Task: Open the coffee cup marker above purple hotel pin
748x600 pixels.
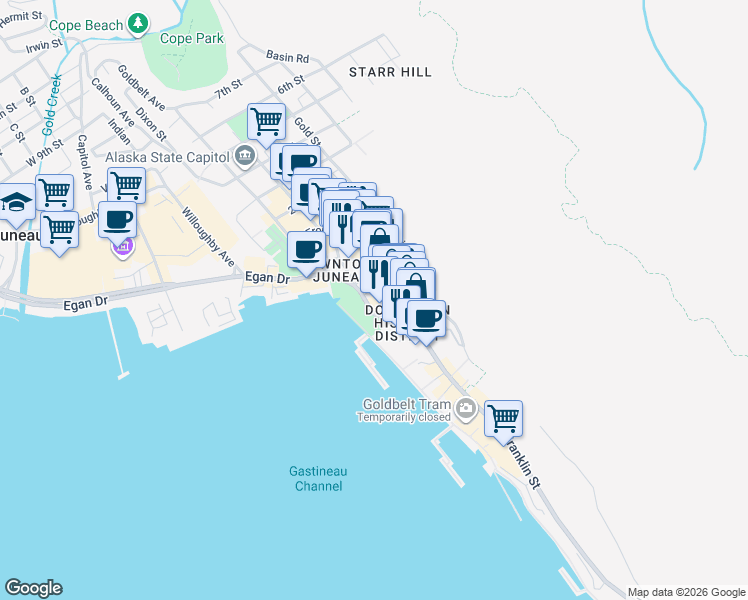Action: (x=117, y=220)
